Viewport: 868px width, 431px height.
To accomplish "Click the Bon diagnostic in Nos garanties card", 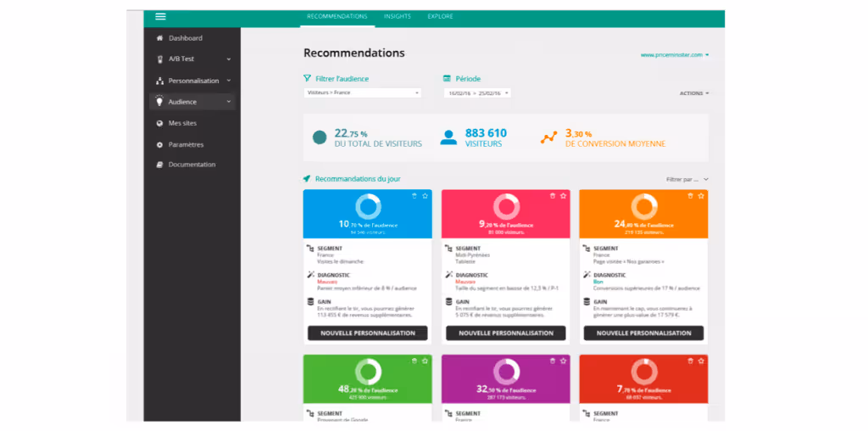I will pyautogui.click(x=598, y=282).
